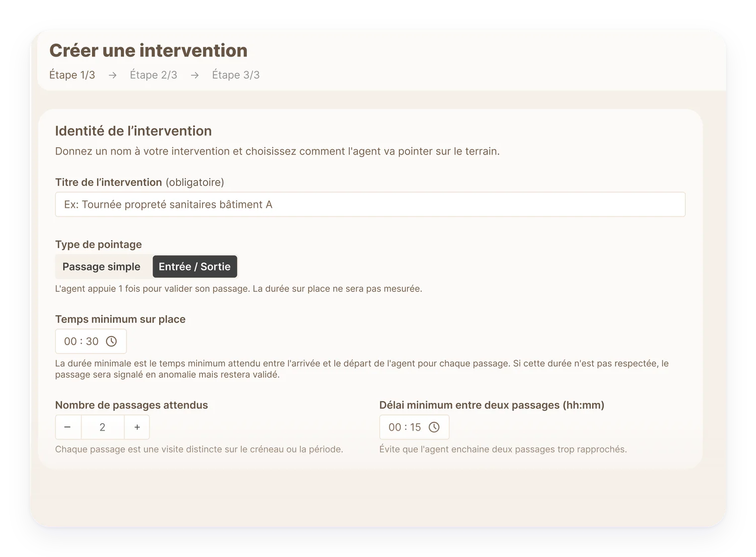Click the clock icon in Temps minimum field
The width and height of the screenshot is (756, 557).
pyautogui.click(x=111, y=341)
